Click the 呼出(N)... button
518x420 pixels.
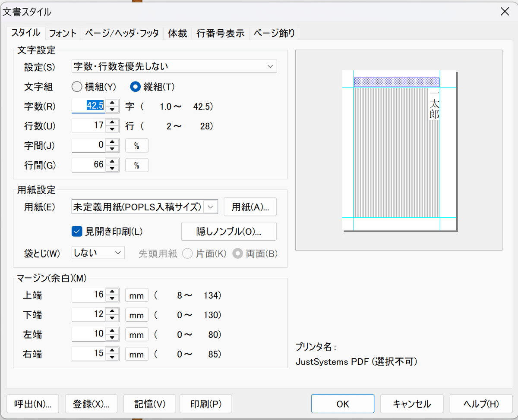pos(33,404)
